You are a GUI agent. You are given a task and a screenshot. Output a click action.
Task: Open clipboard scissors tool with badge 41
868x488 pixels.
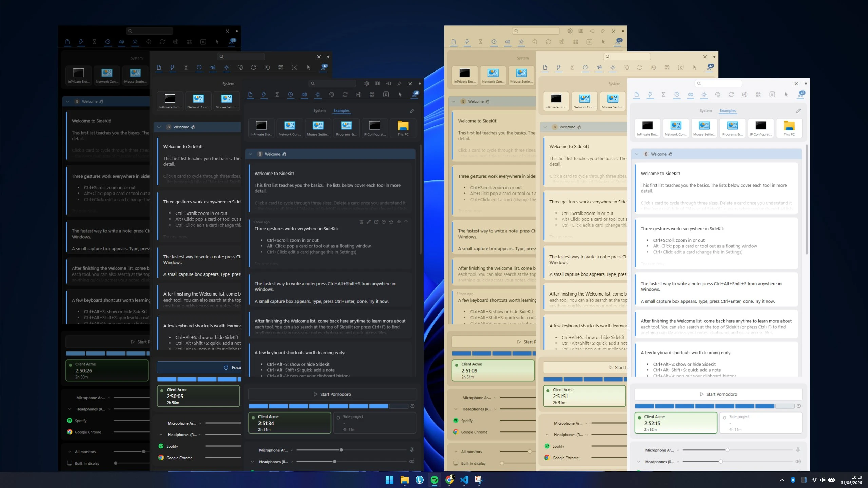click(x=414, y=95)
